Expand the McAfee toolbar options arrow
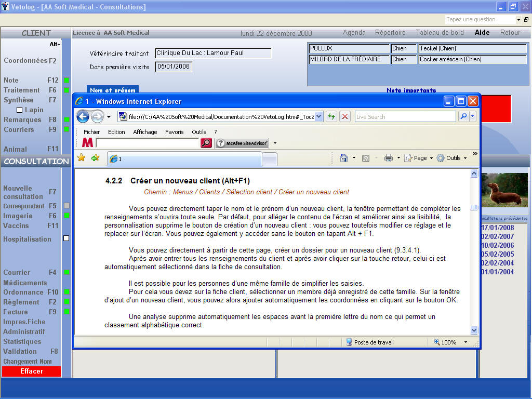Image resolution: width=532 pixels, height=399 pixels. click(x=275, y=143)
